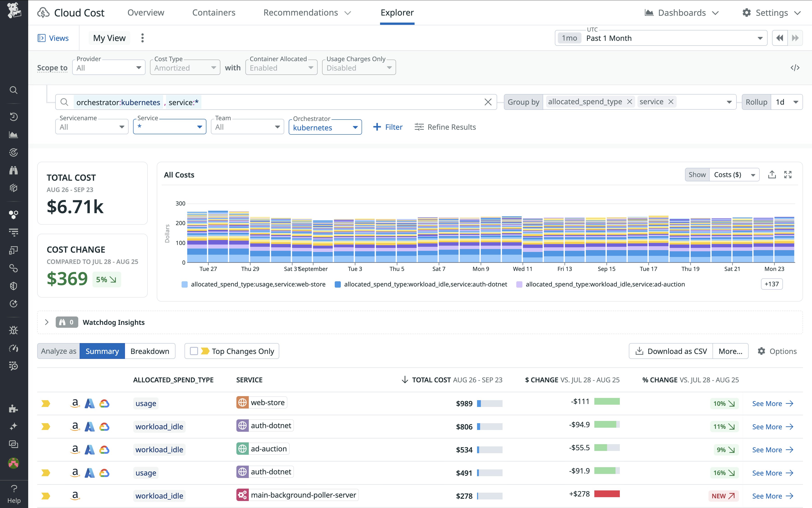The width and height of the screenshot is (812, 508).
Task: Open the My View kebab menu
Action: pyautogui.click(x=143, y=38)
